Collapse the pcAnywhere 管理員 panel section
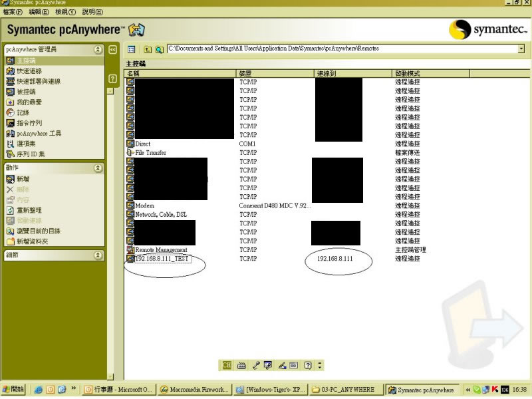532x399 pixels. [x=98, y=49]
